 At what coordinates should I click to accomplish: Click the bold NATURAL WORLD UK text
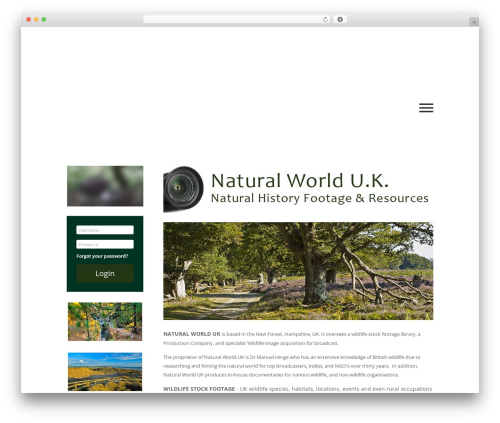tap(192, 334)
